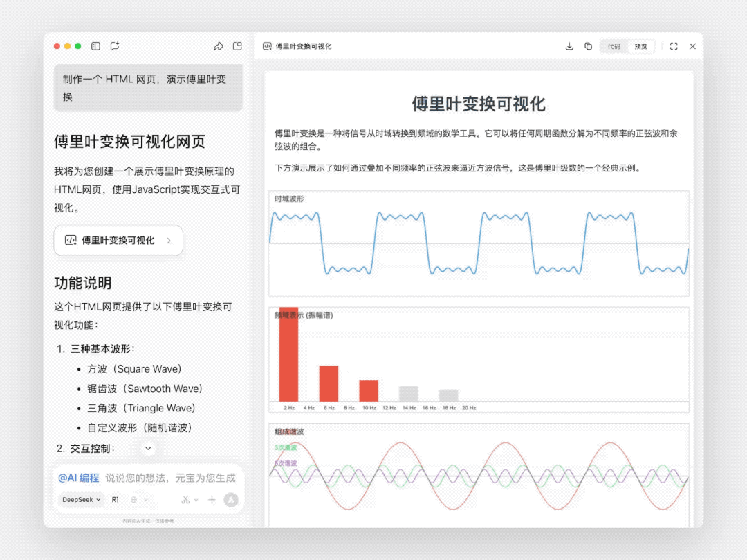Enable web search with the globe toggle
747x560 pixels.
tap(133, 500)
